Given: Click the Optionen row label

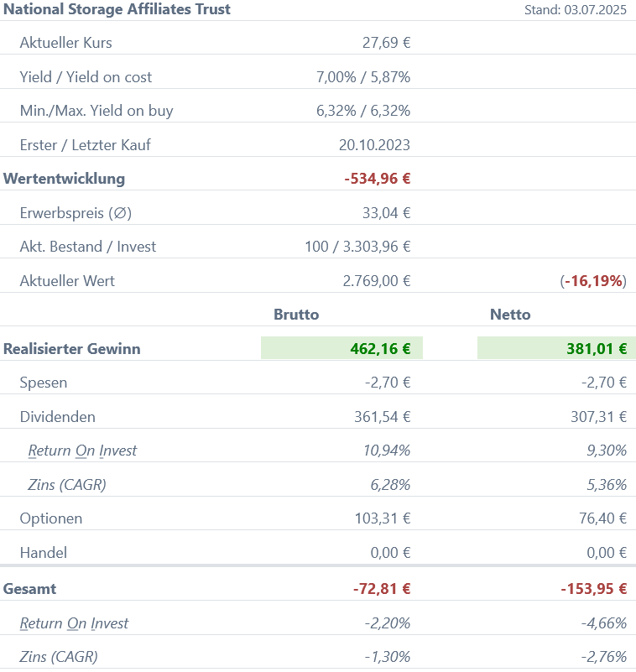Looking at the screenshot, I should pyautogui.click(x=51, y=518).
